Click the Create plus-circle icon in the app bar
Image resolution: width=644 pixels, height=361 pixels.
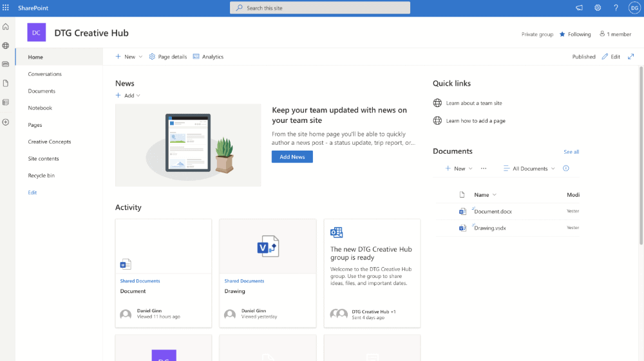(x=6, y=122)
